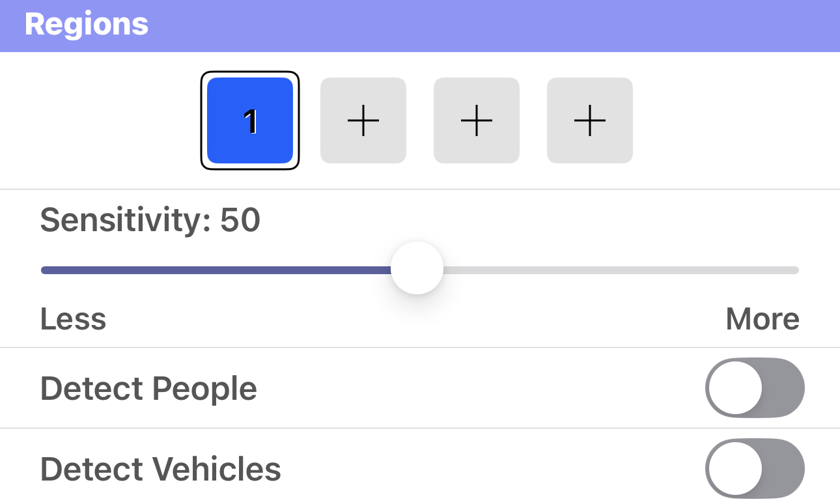Viewport: 840px width, 504px height.
Task: Click the Detect People label
Action: (x=148, y=388)
